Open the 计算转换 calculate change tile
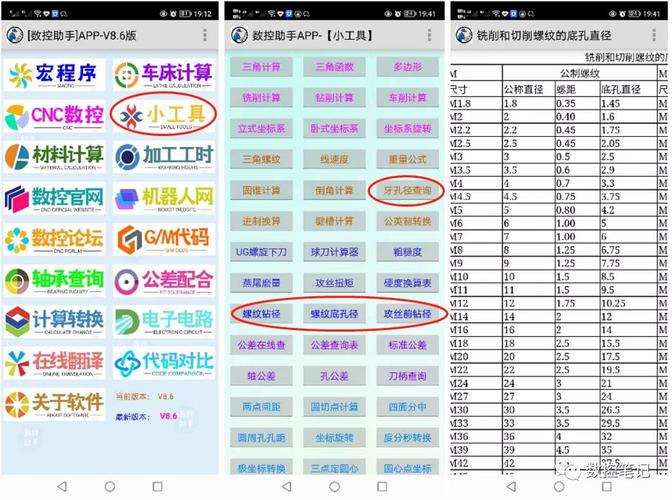Viewport: 672px width, 500px height. pyautogui.click(x=54, y=322)
